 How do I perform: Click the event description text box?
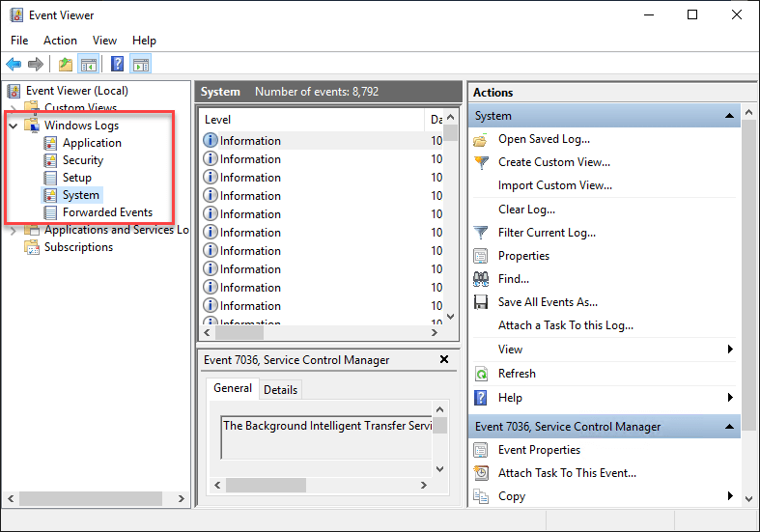326,437
